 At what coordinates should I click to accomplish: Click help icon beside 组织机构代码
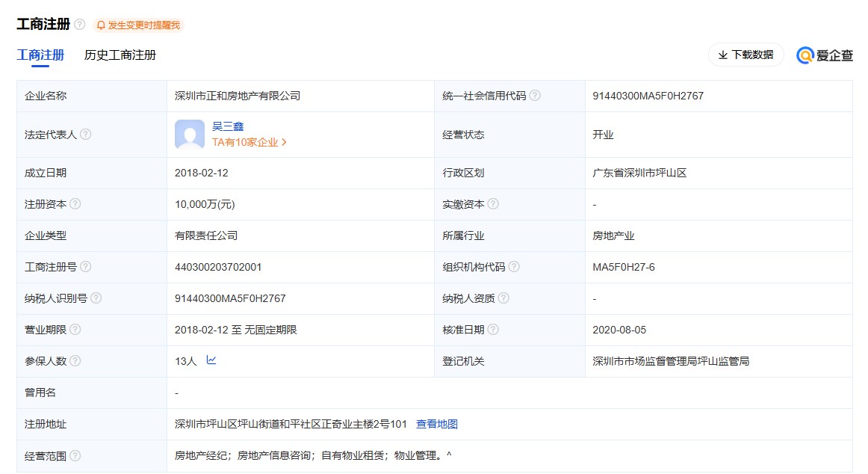(514, 267)
